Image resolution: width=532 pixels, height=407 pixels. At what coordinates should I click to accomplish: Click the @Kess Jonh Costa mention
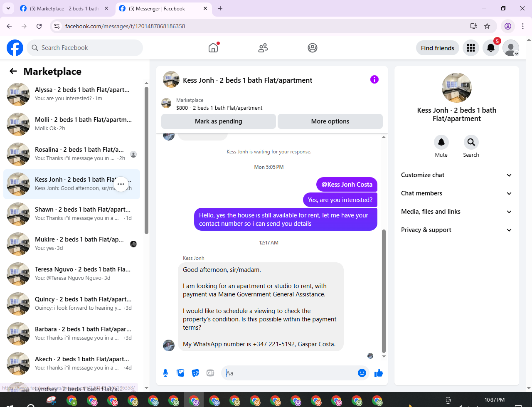point(347,185)
